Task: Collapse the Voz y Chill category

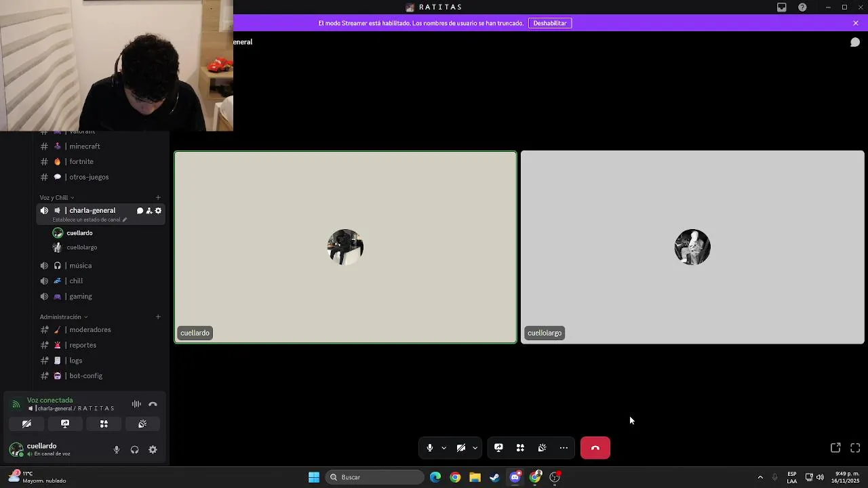Action: [56, 198]
